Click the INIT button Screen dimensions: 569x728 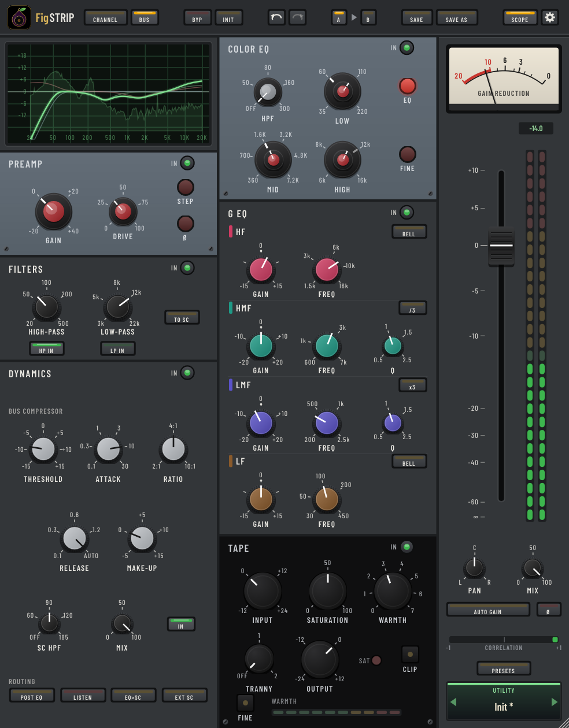pyautogui.click(x=228, y=18)
